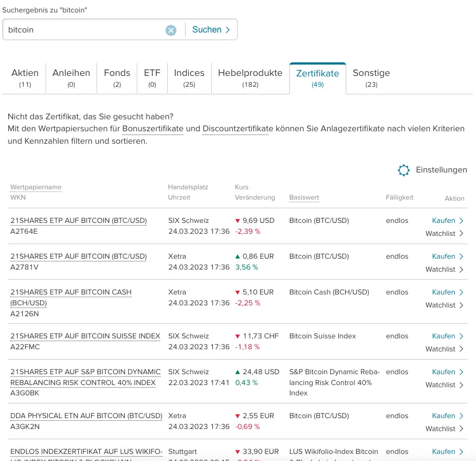Sort by Basiswert column header

pyautogui.click(x=304, y=197)
